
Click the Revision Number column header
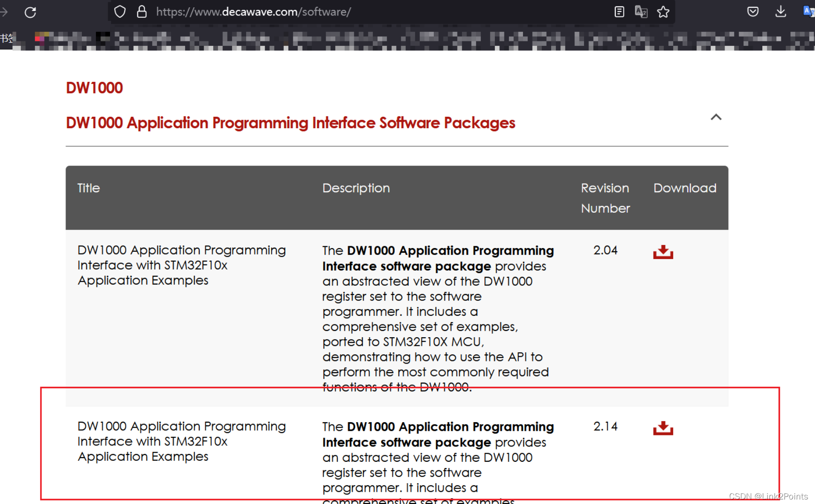[605, 198]
